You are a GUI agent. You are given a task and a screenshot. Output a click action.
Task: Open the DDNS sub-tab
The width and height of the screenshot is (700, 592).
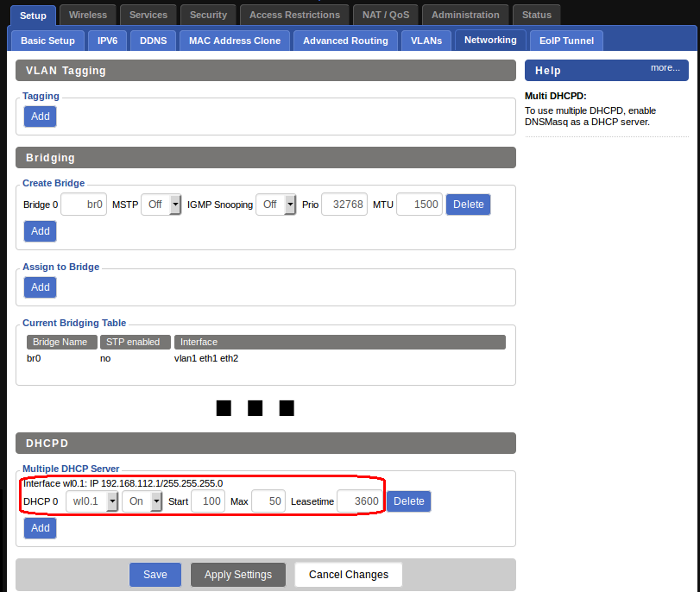pos(153,41)
